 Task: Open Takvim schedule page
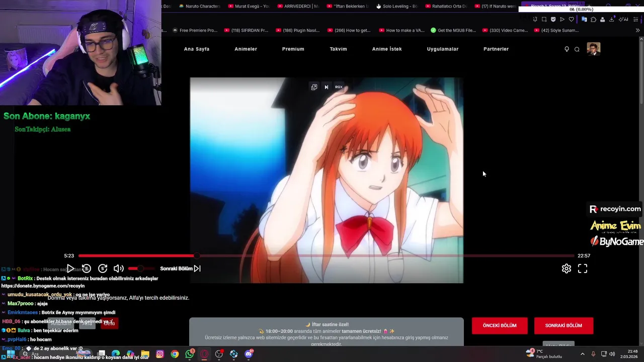[338, 49]
